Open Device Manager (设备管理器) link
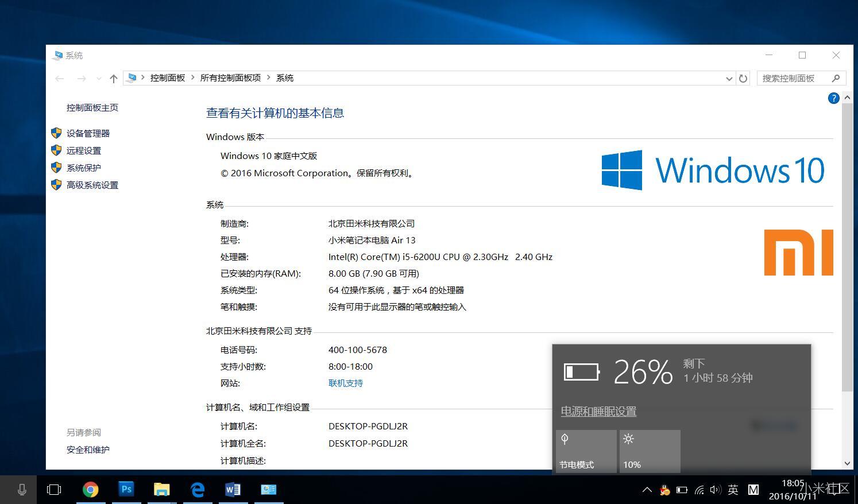The height and width of the screenshot is (504, 858). click(88, 133)
